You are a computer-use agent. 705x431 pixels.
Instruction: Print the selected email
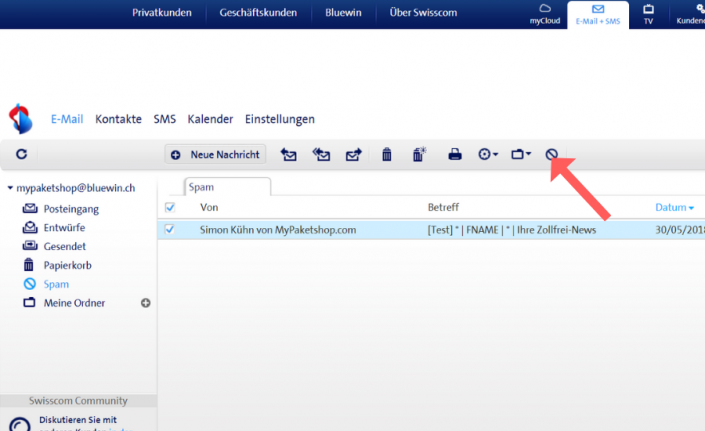(x=455, y=155)
